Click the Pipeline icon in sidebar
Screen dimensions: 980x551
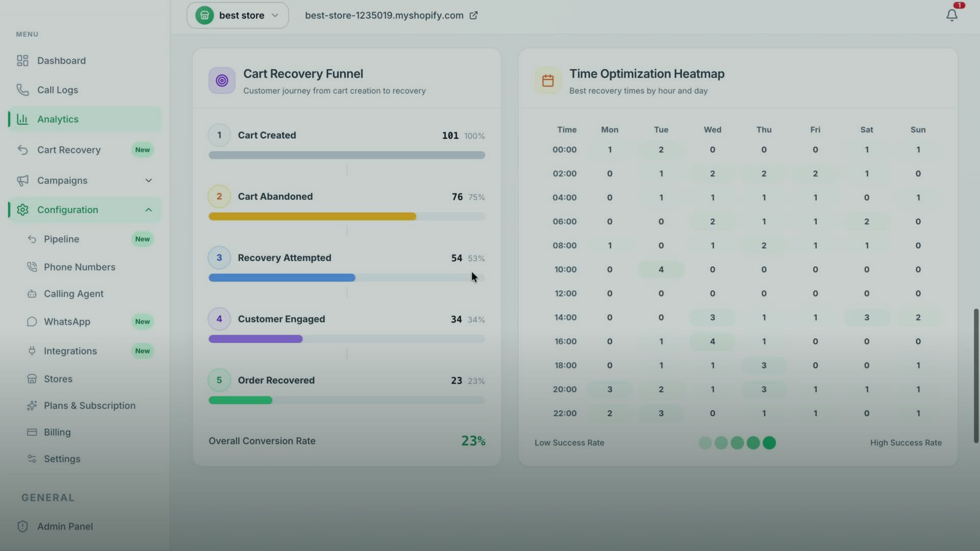[x=32, y=239]
